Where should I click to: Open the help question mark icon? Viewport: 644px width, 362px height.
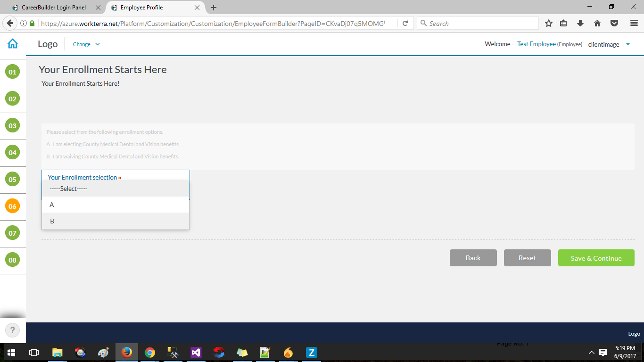13,330
